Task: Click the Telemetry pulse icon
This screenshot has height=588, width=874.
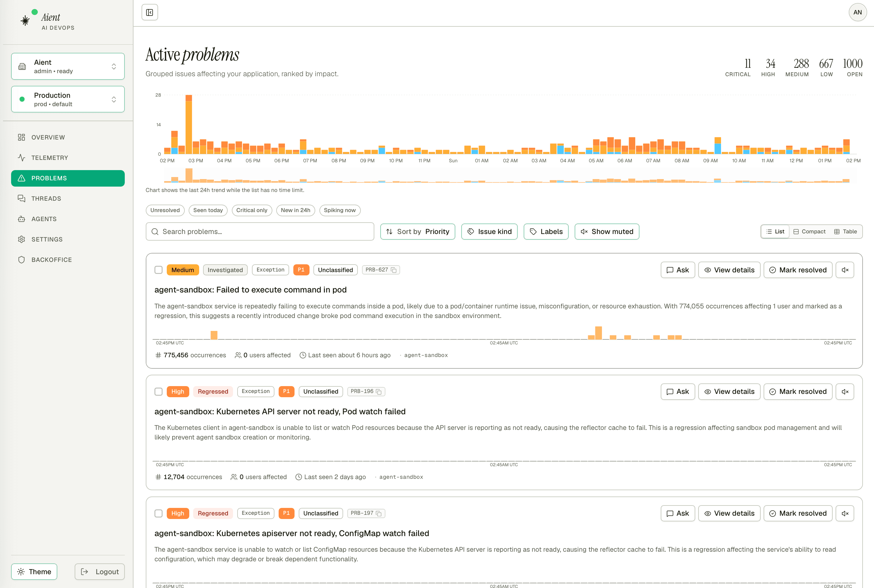Action: coord(21,158)
